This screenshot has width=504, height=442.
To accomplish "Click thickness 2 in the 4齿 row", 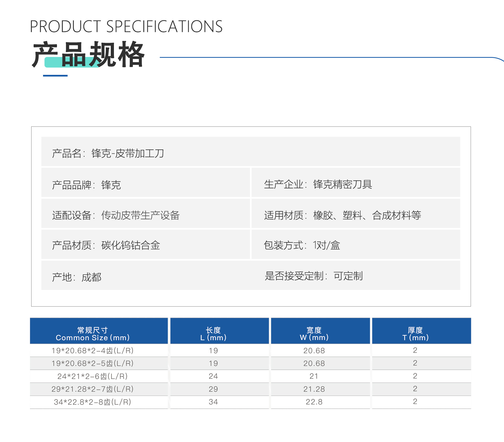I will coord(415,350).
